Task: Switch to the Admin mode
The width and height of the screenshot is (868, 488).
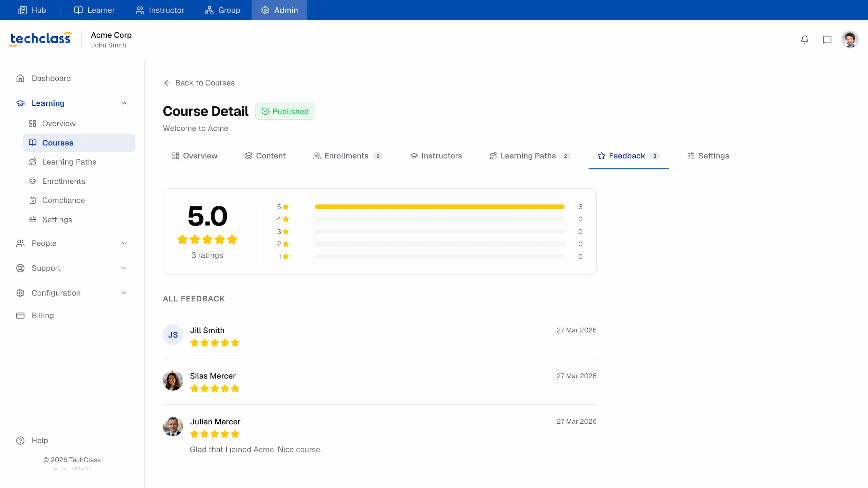Action: (x=279, y=10)
